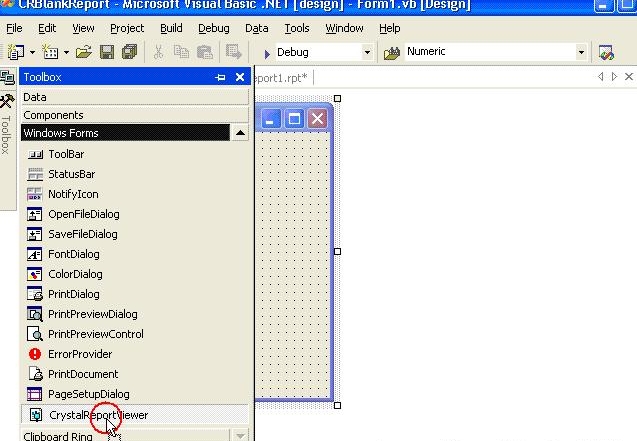Click the Save All toolbar icon
637x441 pixels.
tap(128, 52)
